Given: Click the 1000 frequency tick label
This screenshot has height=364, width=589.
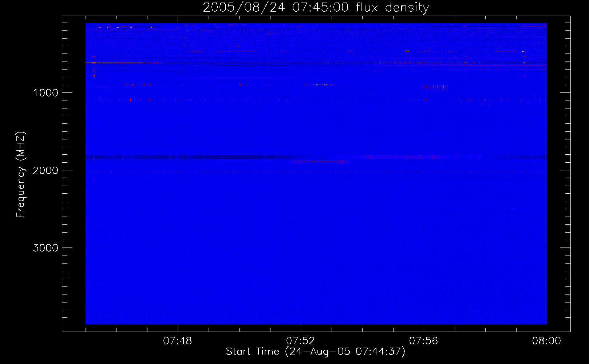Looking at the screenshot, I should tap(46, 93).
